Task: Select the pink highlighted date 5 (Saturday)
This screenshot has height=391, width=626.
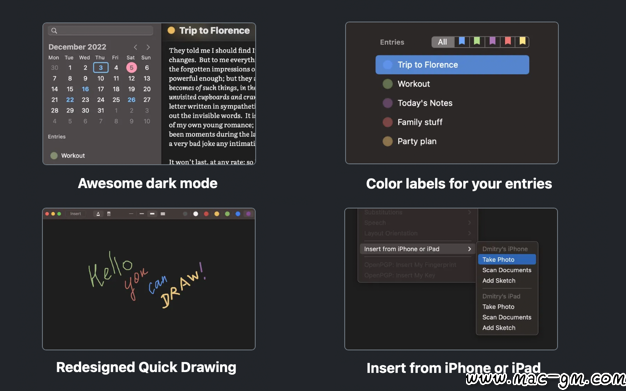Action: pos(131,67)
